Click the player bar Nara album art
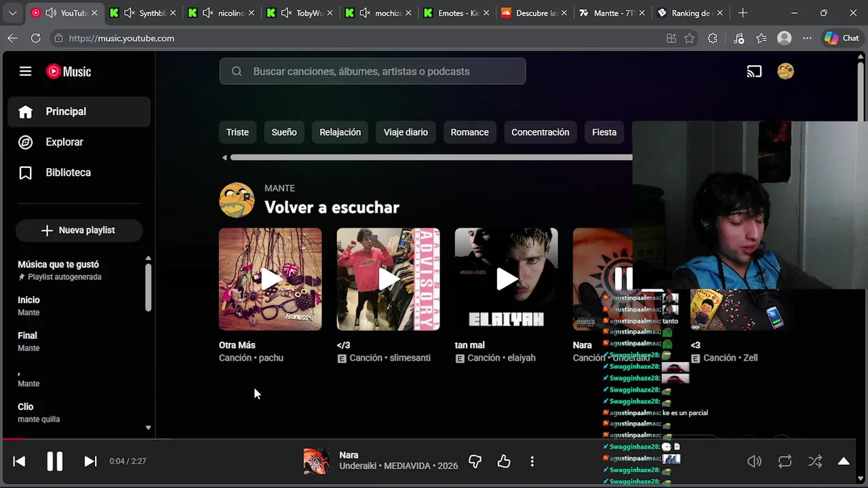 [x=316, y=462]
